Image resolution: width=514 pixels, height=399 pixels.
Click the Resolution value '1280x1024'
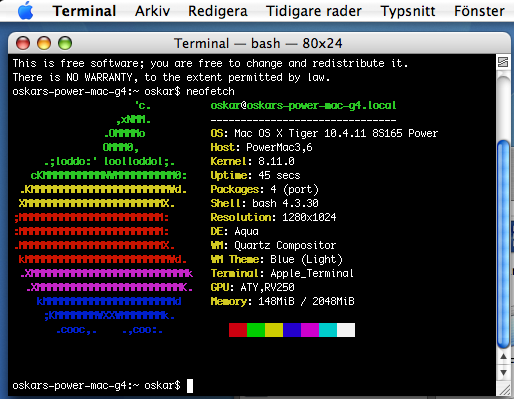pos(309,218)
